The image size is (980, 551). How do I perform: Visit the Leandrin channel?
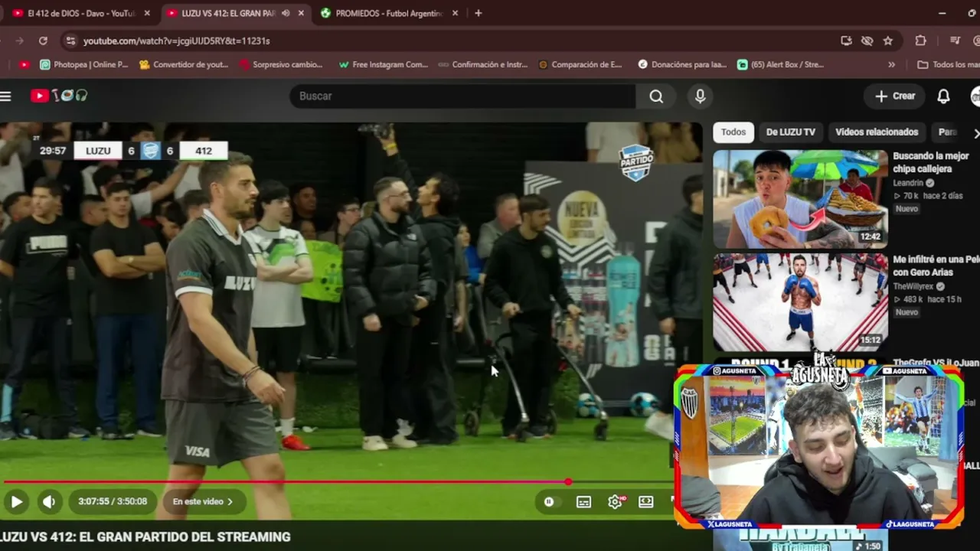point(909,184)
